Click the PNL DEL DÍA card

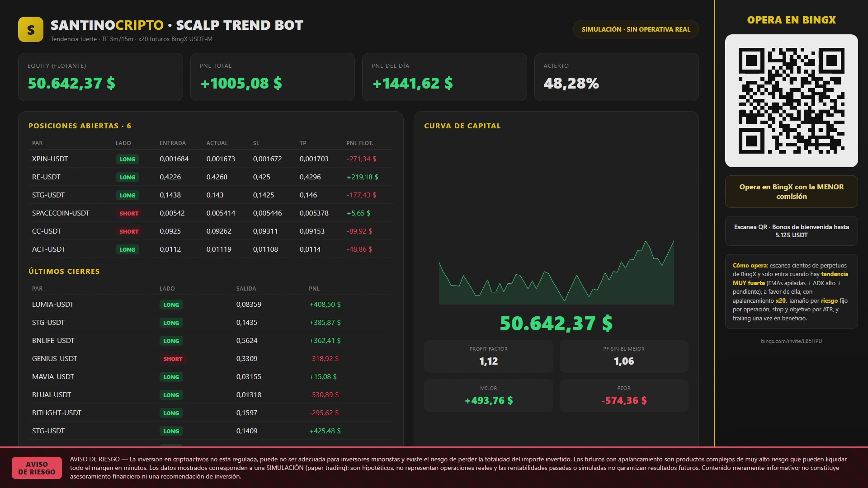[444, 77]
